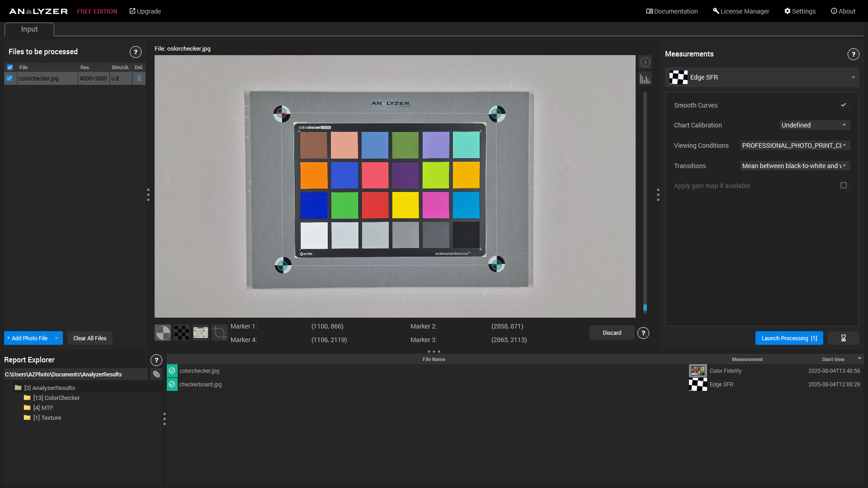Click left panel splitter handle dots
Image resolution: width=868 pixels, height=488 pixels.
tap(148, 195)
